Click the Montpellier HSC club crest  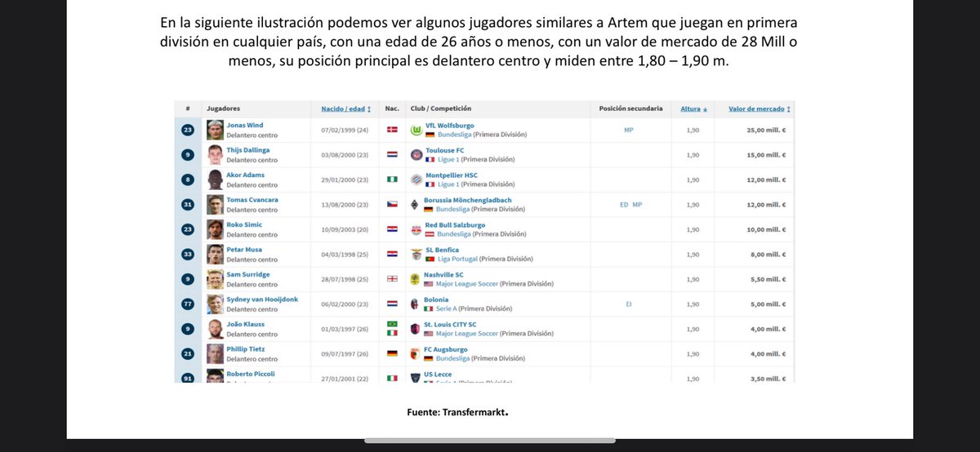coord(415,179)
